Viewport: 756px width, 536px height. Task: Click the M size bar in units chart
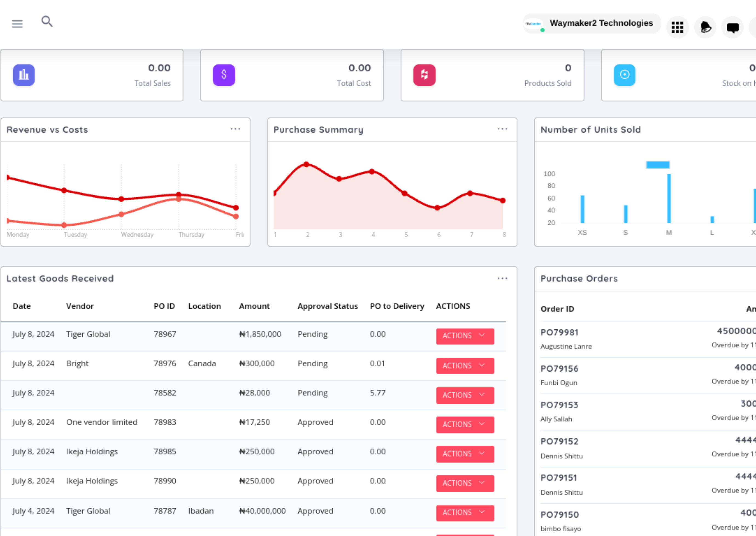pyautogui.click(x=669, y=198)
